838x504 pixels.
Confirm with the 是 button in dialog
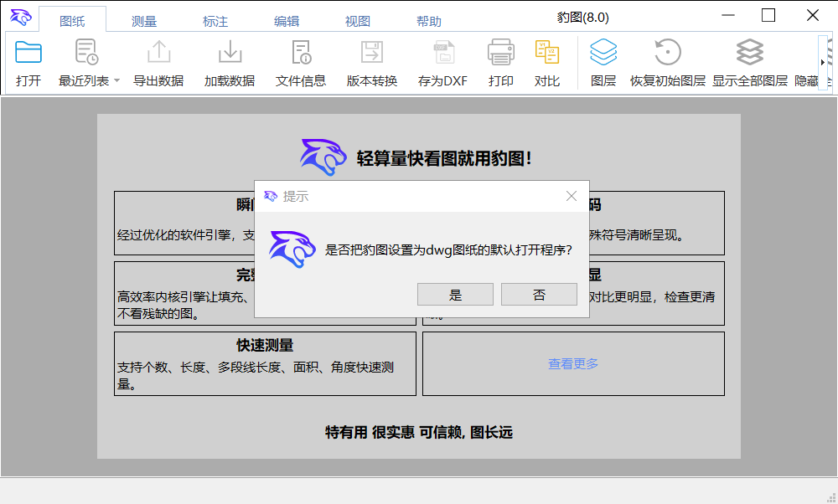pyautogui.click(x=455, y=294)
